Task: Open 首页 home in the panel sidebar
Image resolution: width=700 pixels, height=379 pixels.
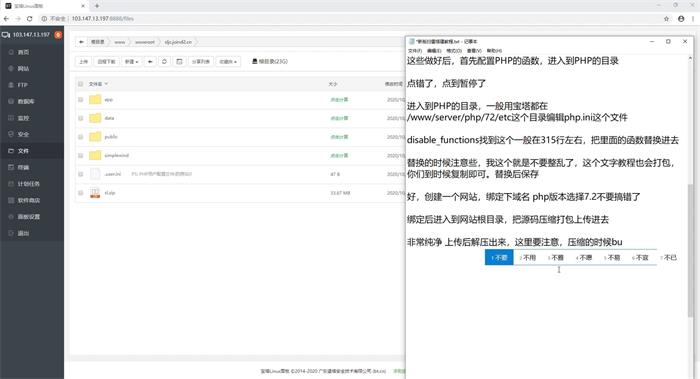Action: pyautogui.click(x=23, y=52)
